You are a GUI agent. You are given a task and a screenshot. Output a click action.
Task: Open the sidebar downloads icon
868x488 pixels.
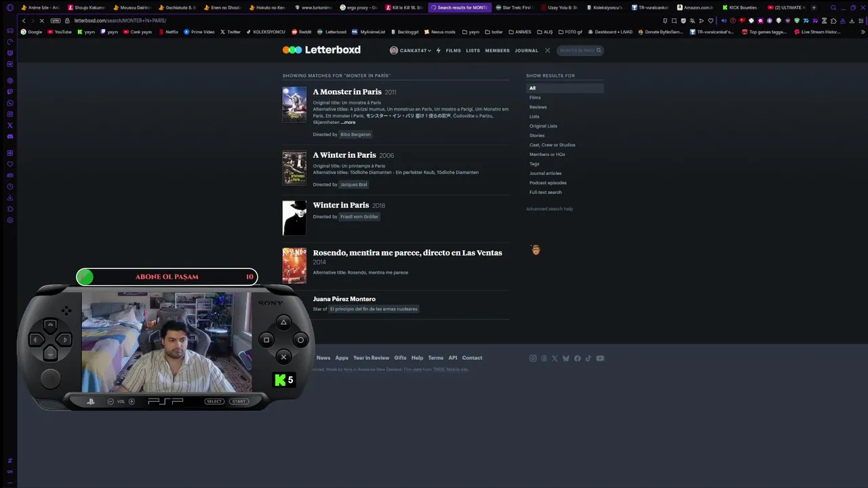(x=9, y=198)
